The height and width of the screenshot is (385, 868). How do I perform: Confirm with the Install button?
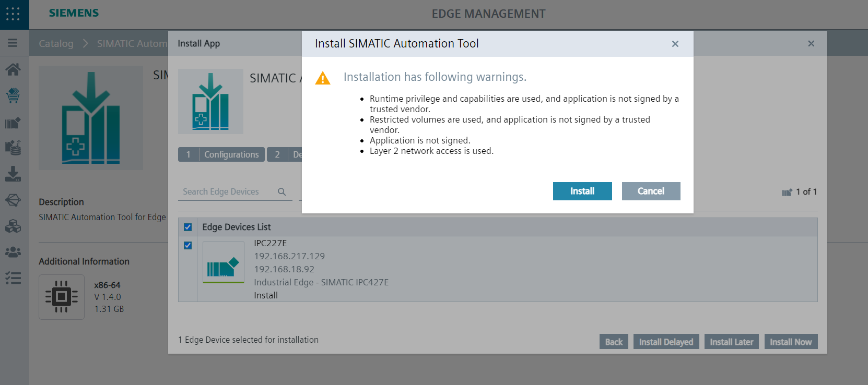582,191
